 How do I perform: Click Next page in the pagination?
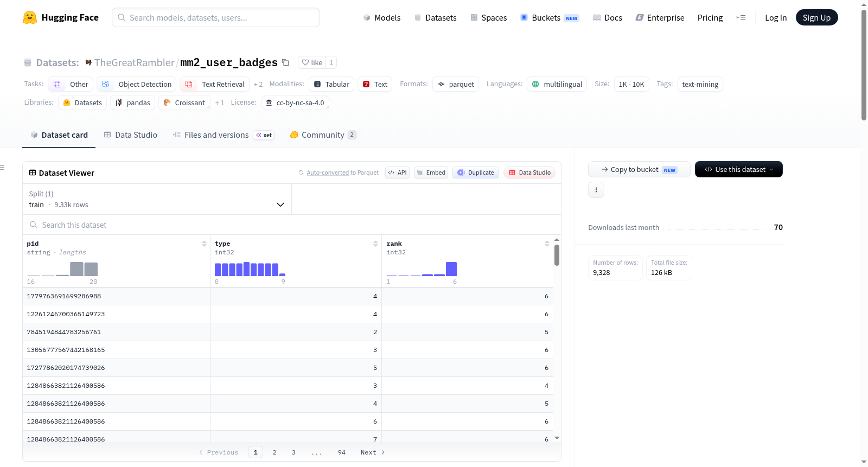373,452
